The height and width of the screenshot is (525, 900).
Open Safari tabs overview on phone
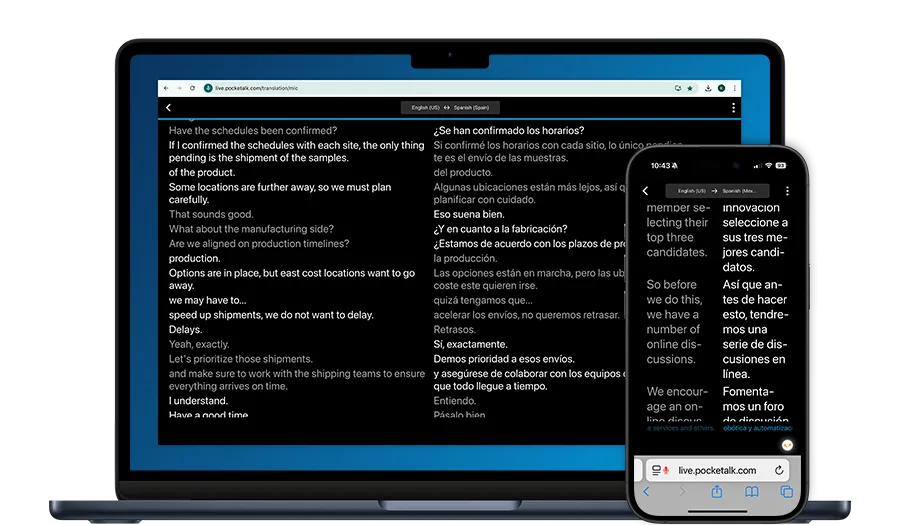pos(786,492)
